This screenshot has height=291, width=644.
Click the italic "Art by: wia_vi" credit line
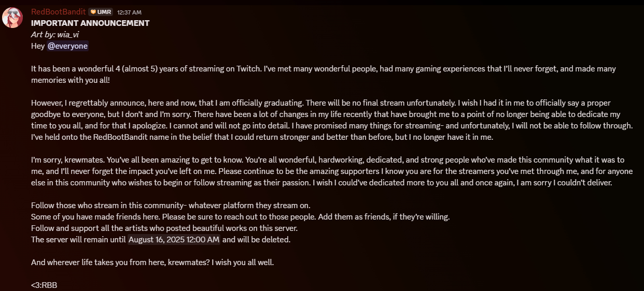[55, 35]
